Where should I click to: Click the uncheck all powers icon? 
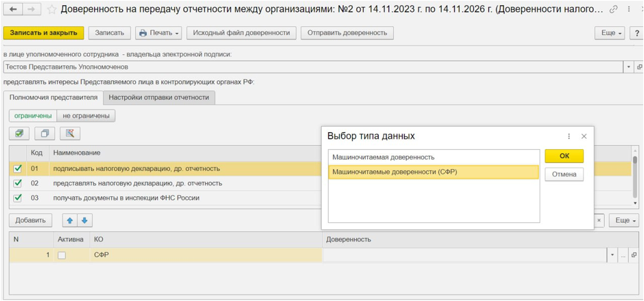(x=45, y=133)
